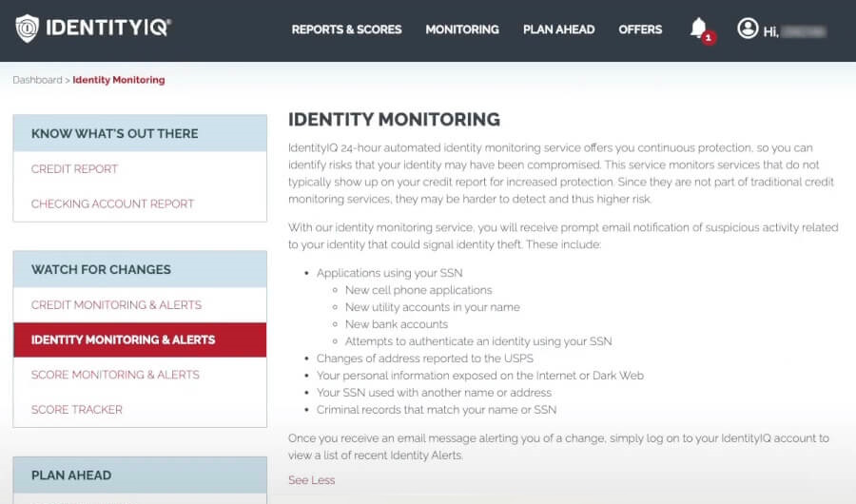Click the Watch For Changes header
This screenshot has height=504, width=856.
coord(140,269)
